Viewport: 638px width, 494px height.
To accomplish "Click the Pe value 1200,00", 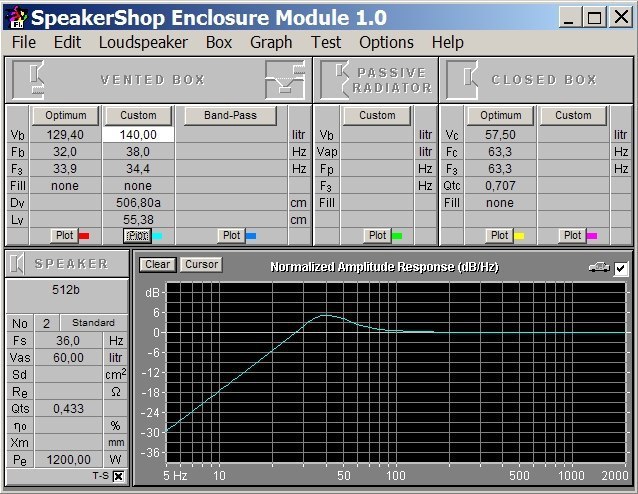I will (68, 460).
